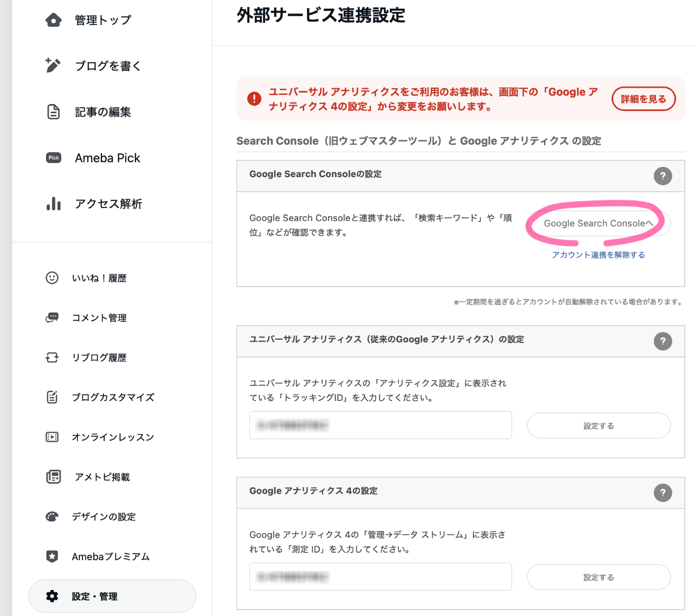Click the home icon beside 管理トップ
This screenshot has width=694, height=616.
(53, 20)
